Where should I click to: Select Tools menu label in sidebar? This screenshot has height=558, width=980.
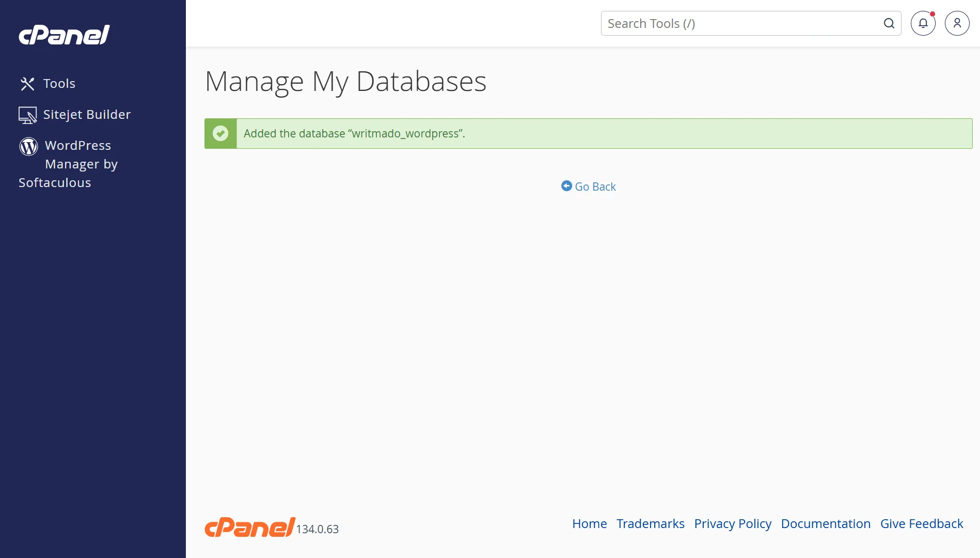click(x=59, y=84)
